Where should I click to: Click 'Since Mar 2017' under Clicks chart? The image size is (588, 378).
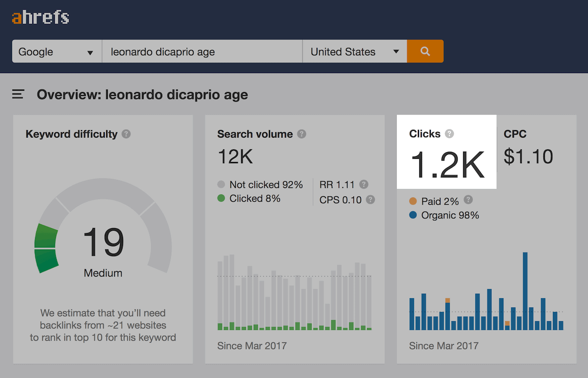click(x=444, y=346)
